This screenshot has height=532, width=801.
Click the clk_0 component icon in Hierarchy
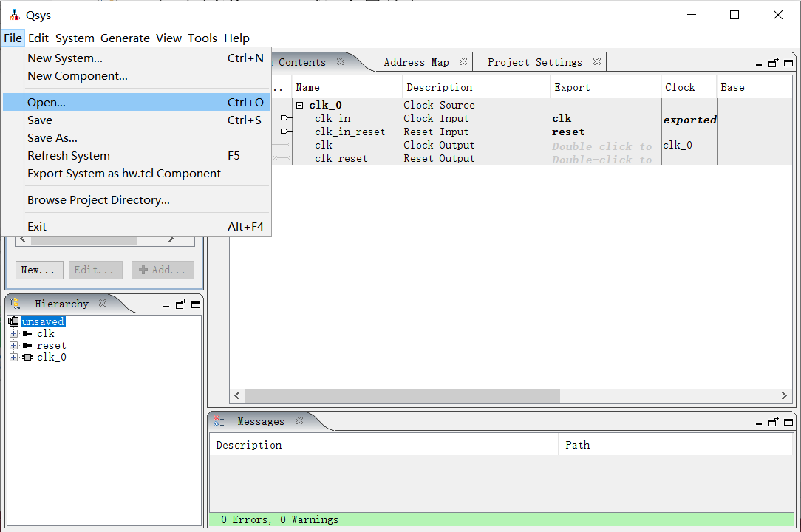tap(28, 358)
